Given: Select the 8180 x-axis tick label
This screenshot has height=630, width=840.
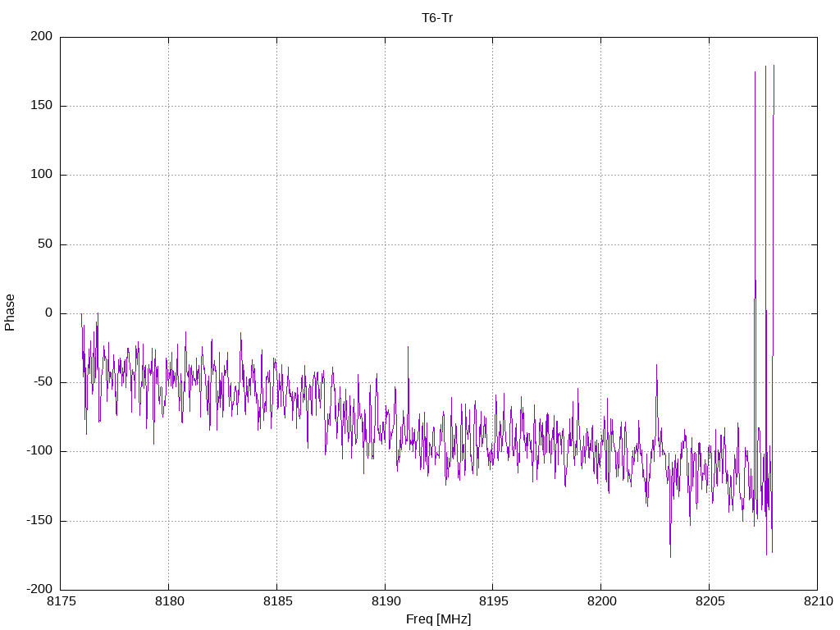Looking at the screenshot, I should click(168, 602).
